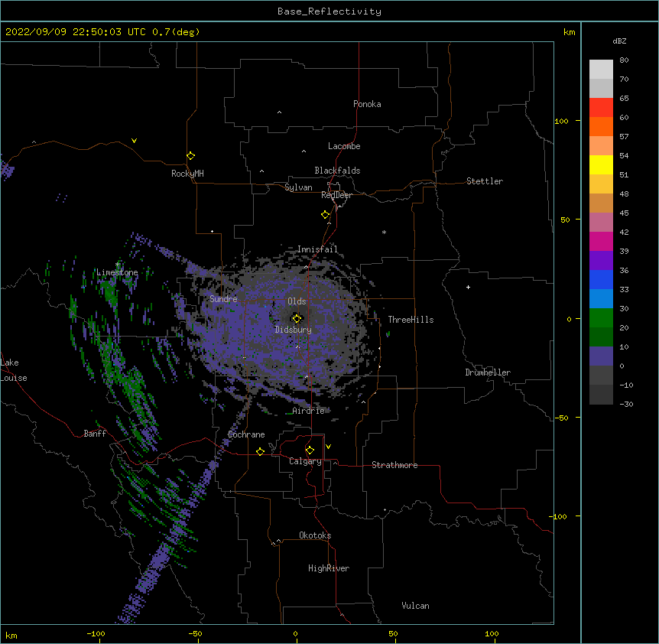
Task: Click the -100 tick on the bottom axis
Action: click(x=96, y=633)
